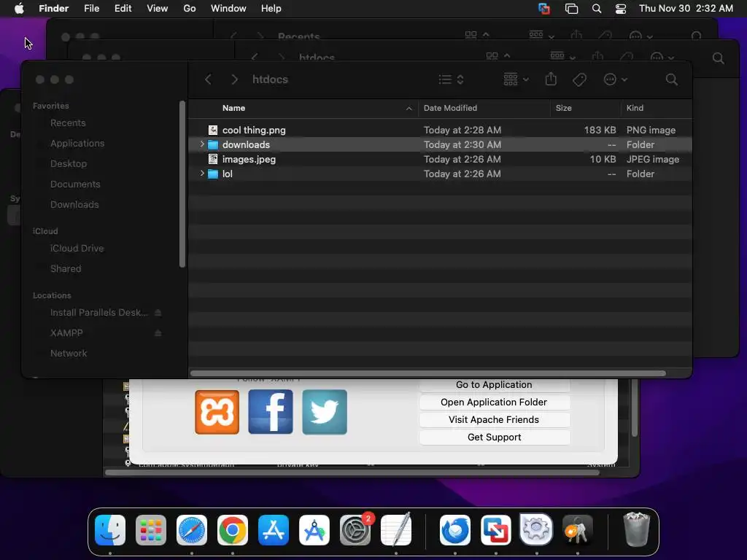Open Shared in Finder sidebar

point(66,269)
